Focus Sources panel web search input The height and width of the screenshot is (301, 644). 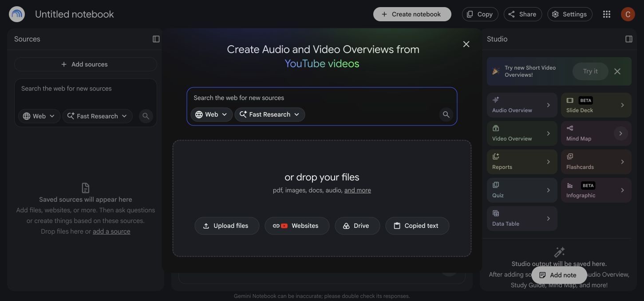[x=85, y=89]
